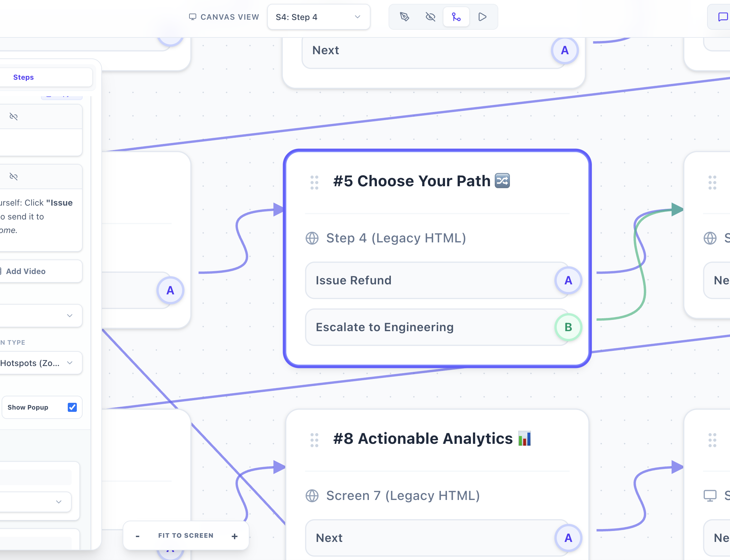Viewport: 730px width, 560px height.
Task: Grab the drag handle of #8 Actionable Analytics
Action: click(314, 440)
